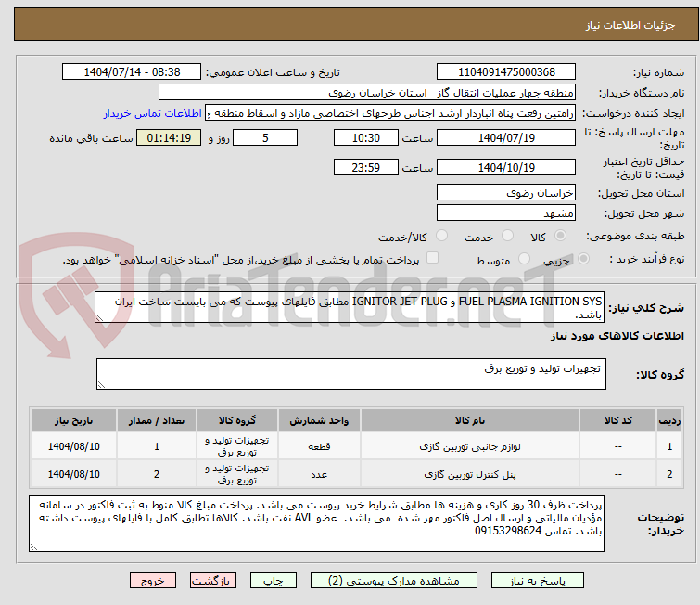Screen dimensions: 700x605
Task: Select متوسط purchase type radio
Action: 526,260
